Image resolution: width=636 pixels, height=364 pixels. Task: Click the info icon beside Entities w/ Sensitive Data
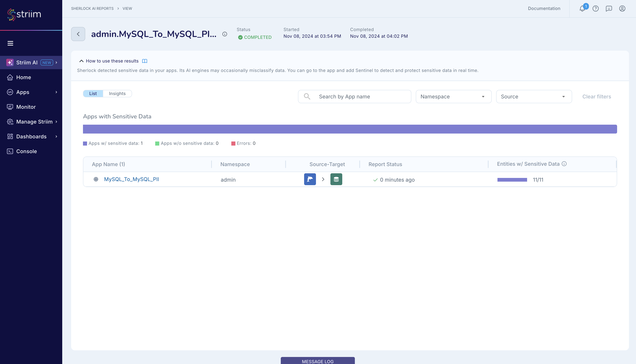(565, 164)
